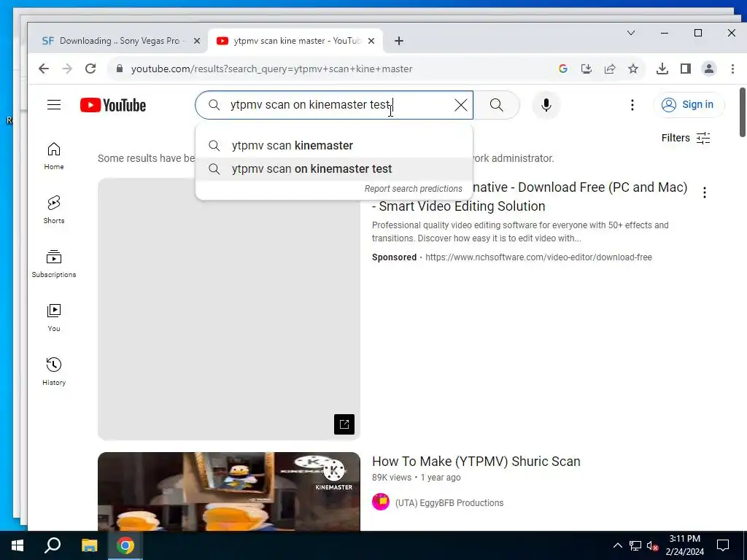Close the YouTube tab
Screen dimensions: 747x560
[x=371, y=41]
